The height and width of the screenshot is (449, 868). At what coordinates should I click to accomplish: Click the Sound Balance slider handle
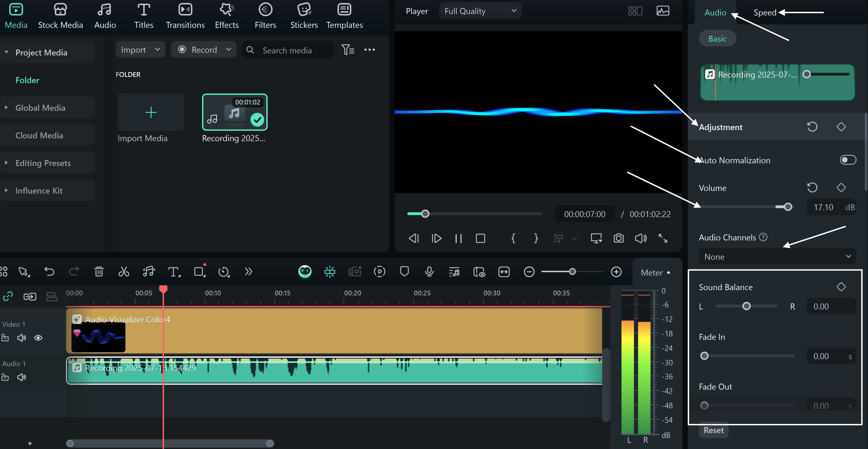tap(746, 306)
